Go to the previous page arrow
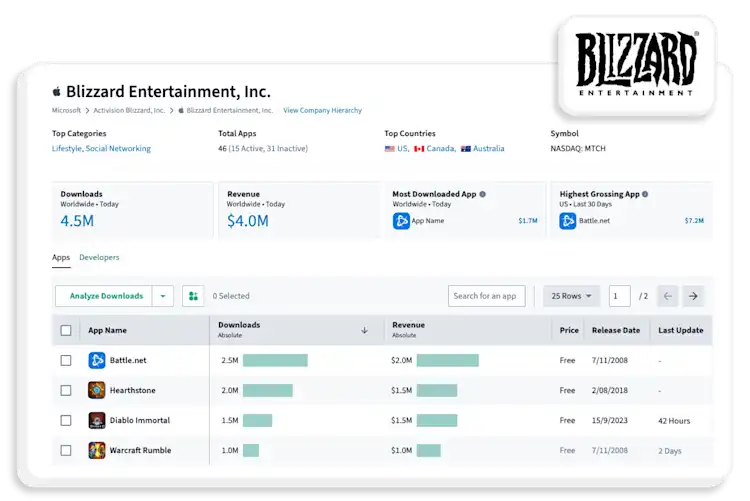This screenshot has height=501, width=750. pyautogui.click(x=668, y=296)
